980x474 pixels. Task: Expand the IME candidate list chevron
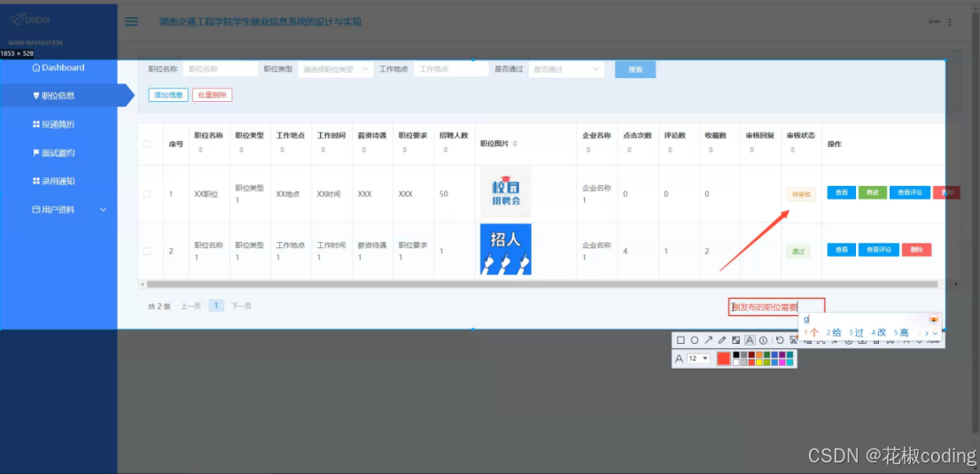pos(935,333)
